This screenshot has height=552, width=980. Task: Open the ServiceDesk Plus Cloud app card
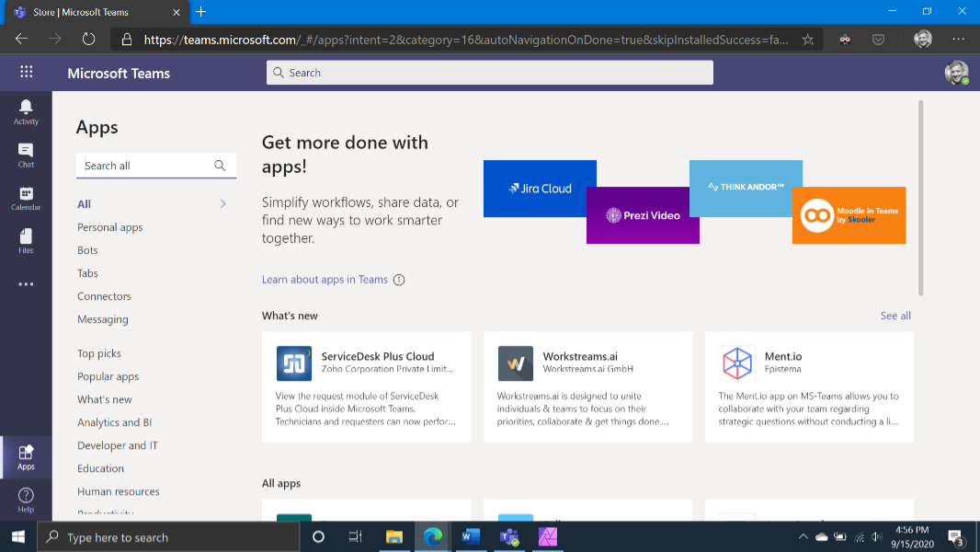366,386
